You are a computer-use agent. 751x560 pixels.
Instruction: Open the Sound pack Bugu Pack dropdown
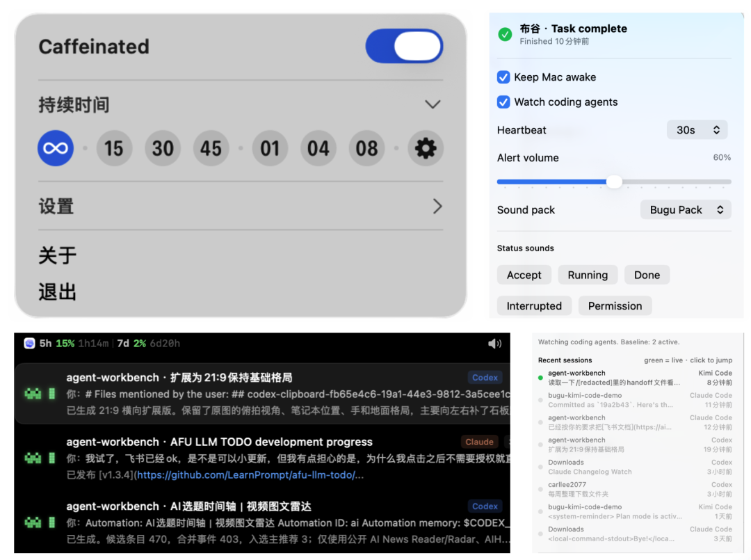coord(686,210)
